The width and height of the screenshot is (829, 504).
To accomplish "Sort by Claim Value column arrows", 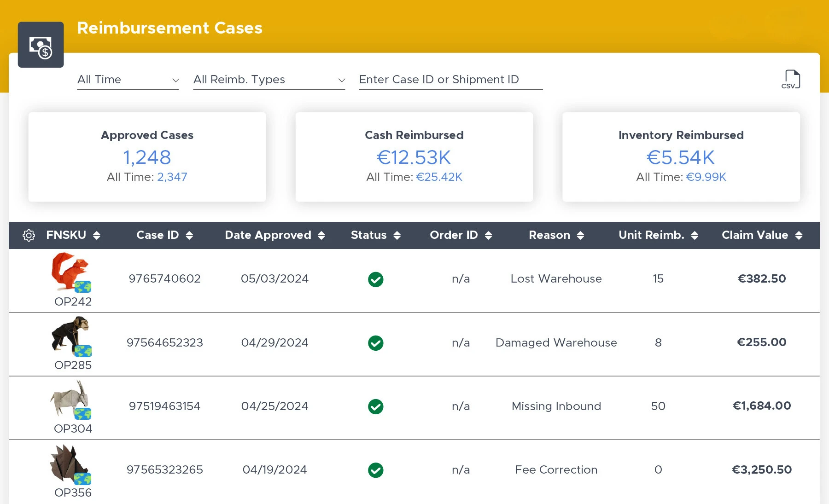I will coord(799,235).
